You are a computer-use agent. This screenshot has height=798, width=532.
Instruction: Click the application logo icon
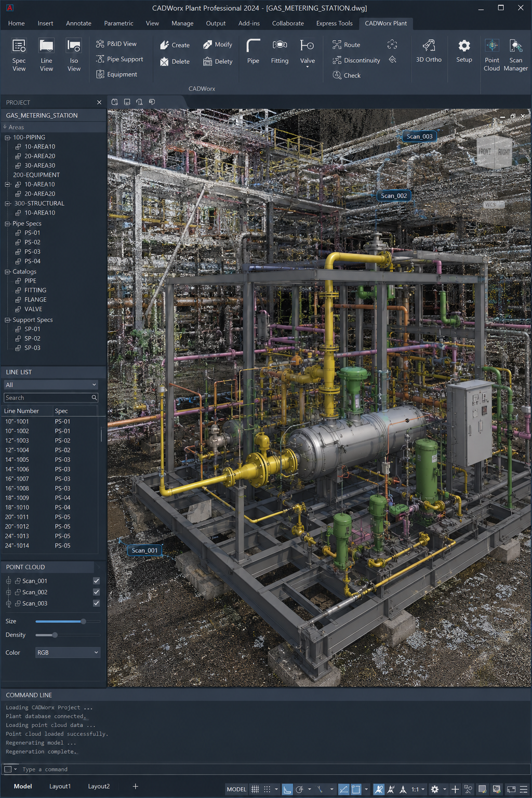[9, 8]
